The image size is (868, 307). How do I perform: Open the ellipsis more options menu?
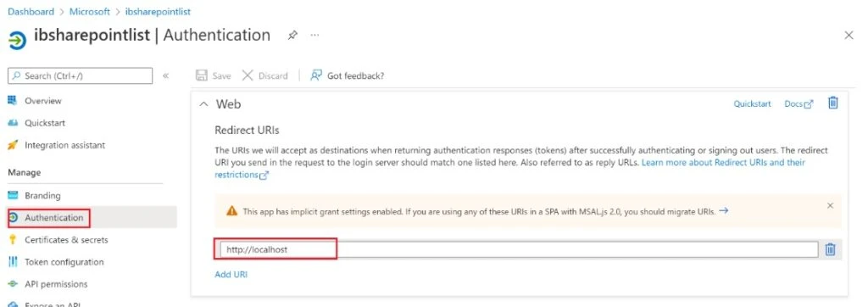pos(314,35)
